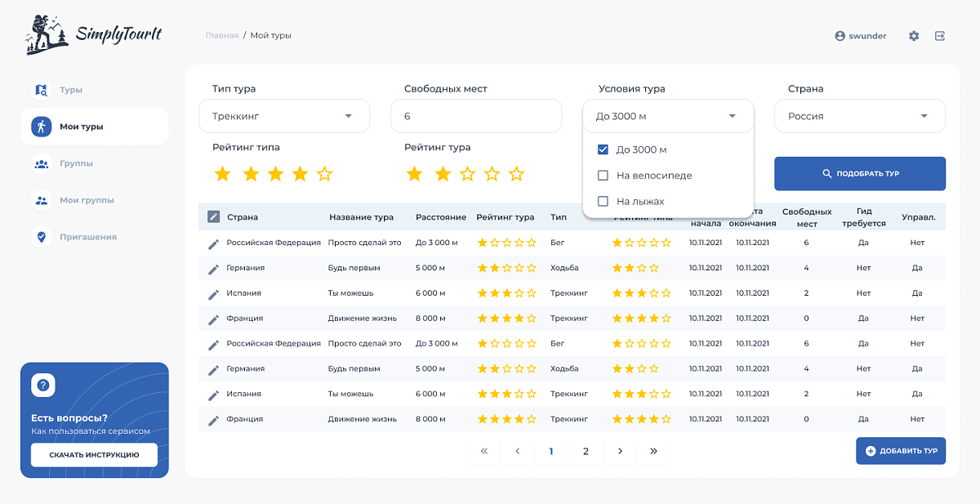Go to first page of results
The height and width of the screenshot is (504, 980).
(x=484, y=451)
